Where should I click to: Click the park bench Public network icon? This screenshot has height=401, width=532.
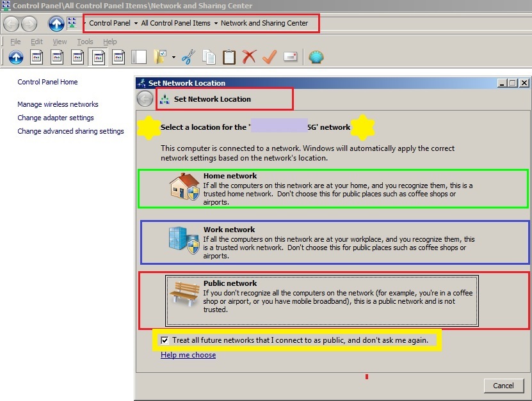[x=185, y=294]
